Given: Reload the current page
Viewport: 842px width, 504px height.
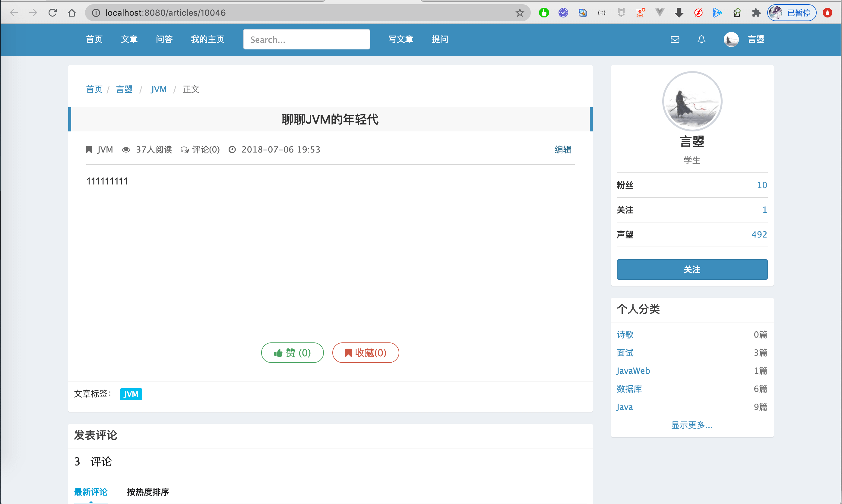Looking at the screenshot, I should [x=52, y=13].
